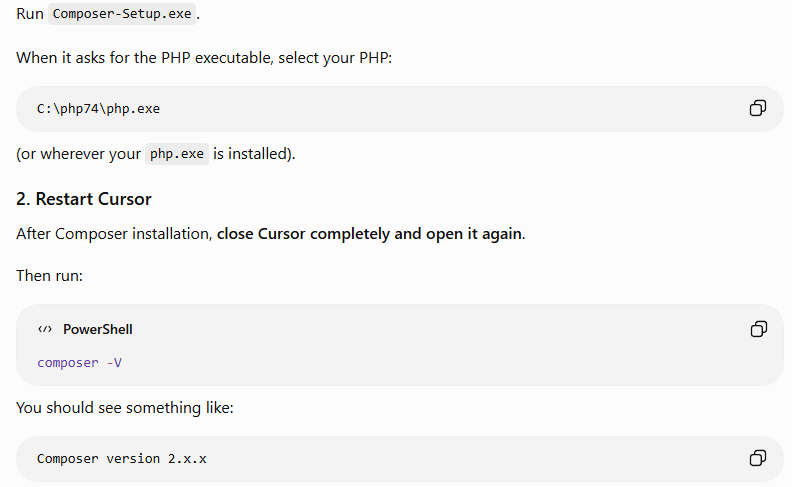Click the Composer version 2.x.x text
This screenshot has height=487, width=792.
(122, 459)
